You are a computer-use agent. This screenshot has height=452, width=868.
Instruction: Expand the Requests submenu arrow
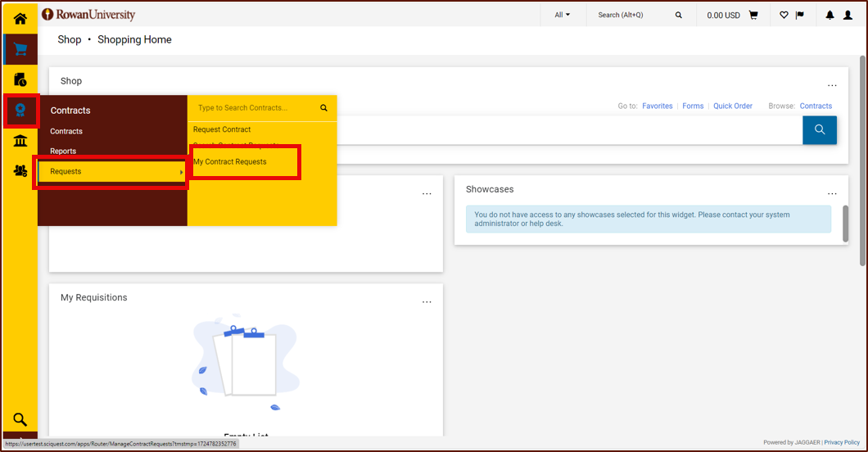[x=181, y=172]
